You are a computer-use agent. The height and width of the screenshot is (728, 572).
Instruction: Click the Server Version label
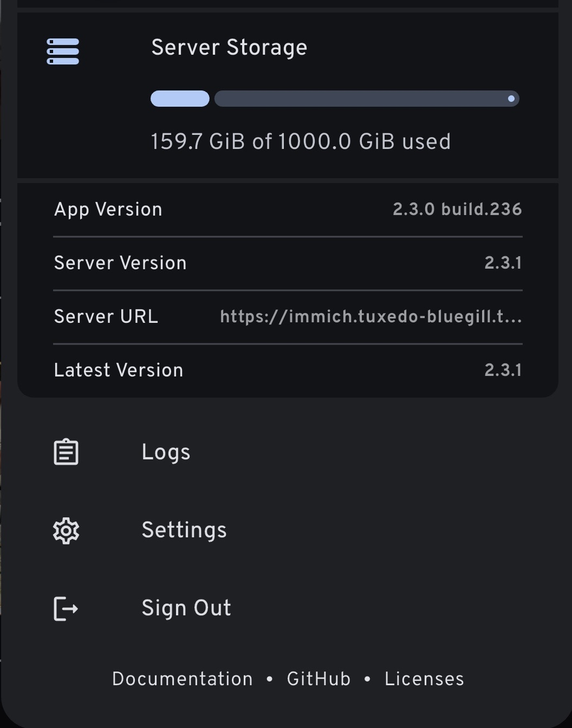coord(120,263)
